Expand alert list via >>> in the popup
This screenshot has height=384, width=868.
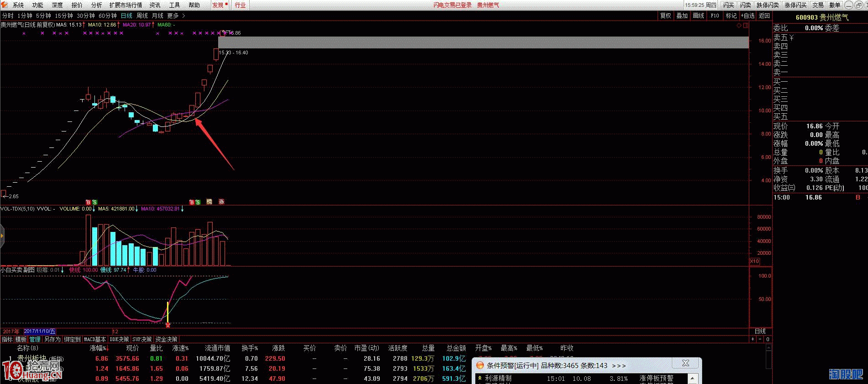click(619, 366)
